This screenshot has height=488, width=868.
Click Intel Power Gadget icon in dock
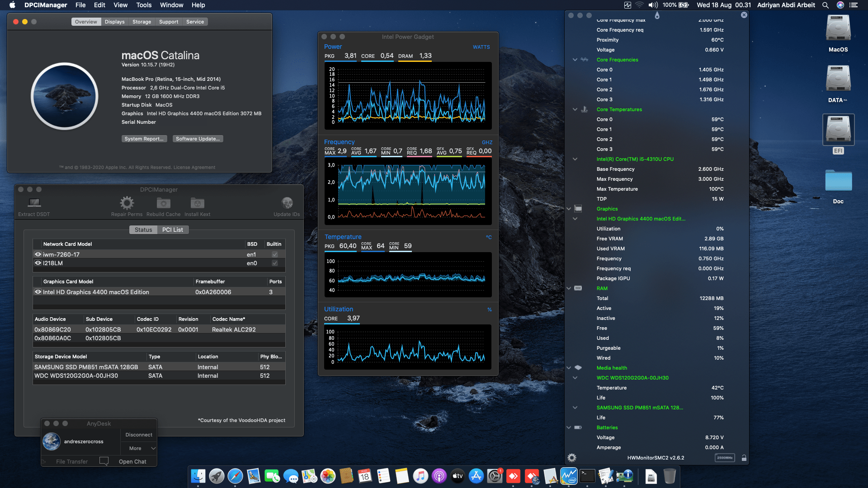569,476
